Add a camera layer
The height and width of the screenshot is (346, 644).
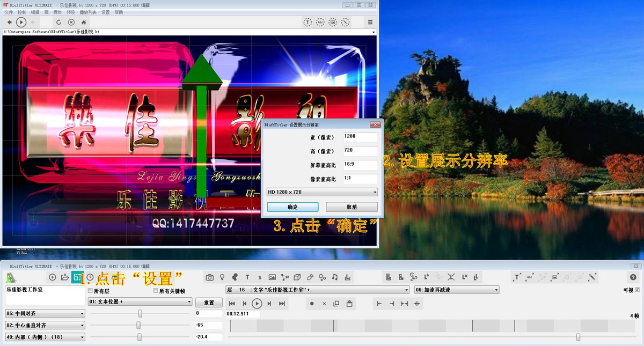point(210,277)
